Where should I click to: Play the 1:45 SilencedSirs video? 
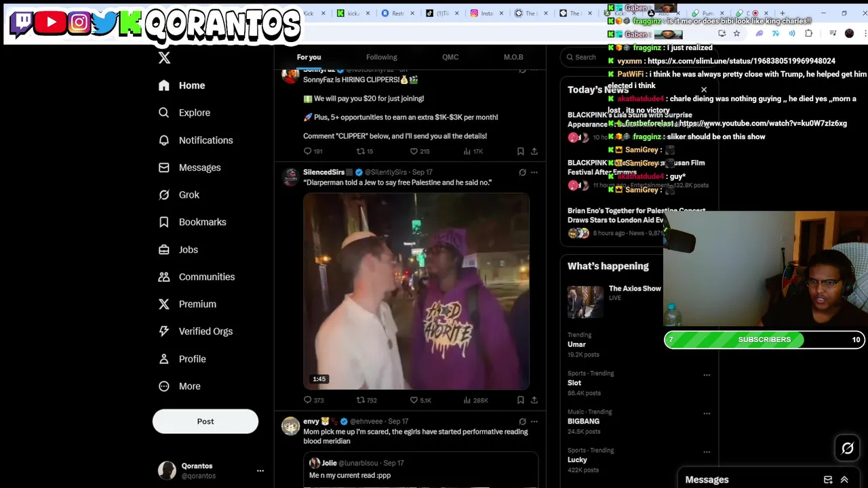tap(416, 291)
